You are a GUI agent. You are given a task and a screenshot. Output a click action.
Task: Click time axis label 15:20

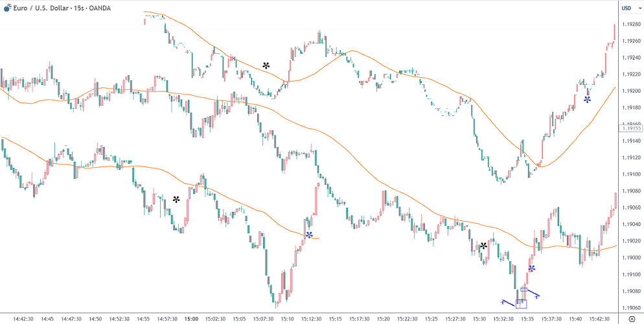click(x=384, y=319)
